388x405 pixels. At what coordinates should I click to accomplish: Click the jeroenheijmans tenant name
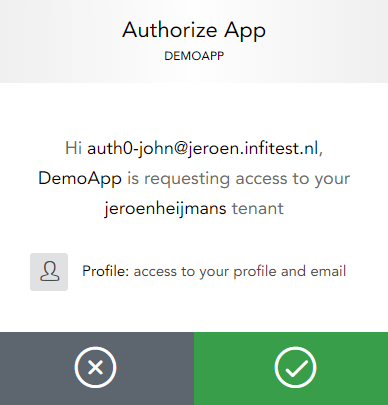click(165, 209)
